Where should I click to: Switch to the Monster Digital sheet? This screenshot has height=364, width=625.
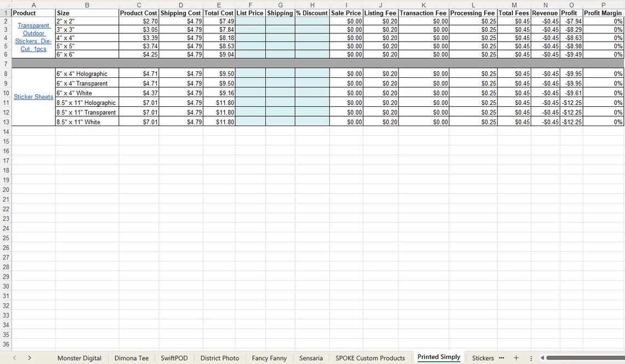pyautogui.click(x=79, y=357)
